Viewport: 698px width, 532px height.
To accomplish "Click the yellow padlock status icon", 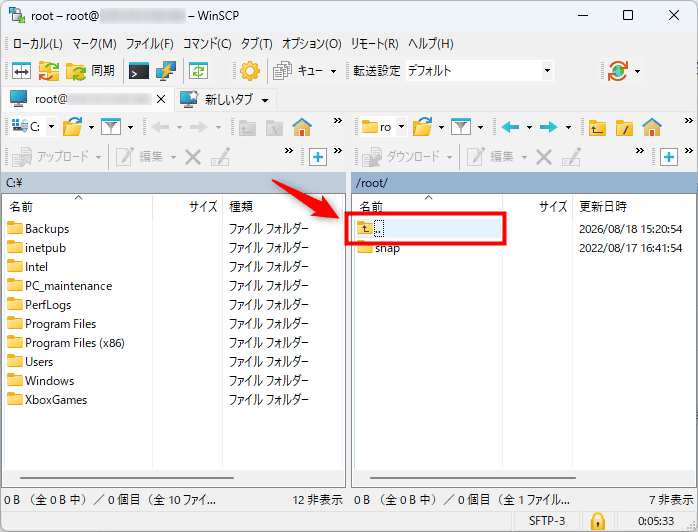I will [598, 521].
